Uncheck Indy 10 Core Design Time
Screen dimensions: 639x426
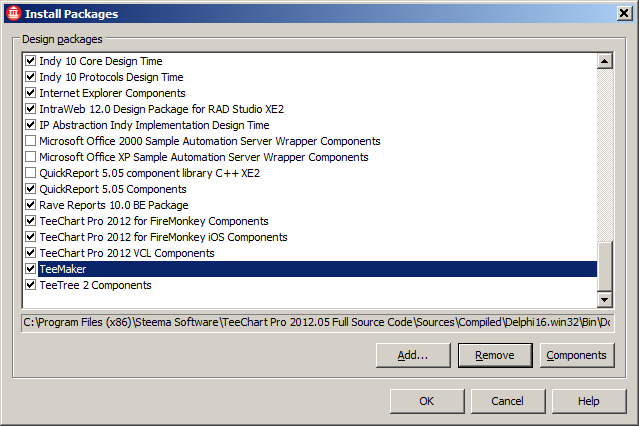(x=31, y=61)
